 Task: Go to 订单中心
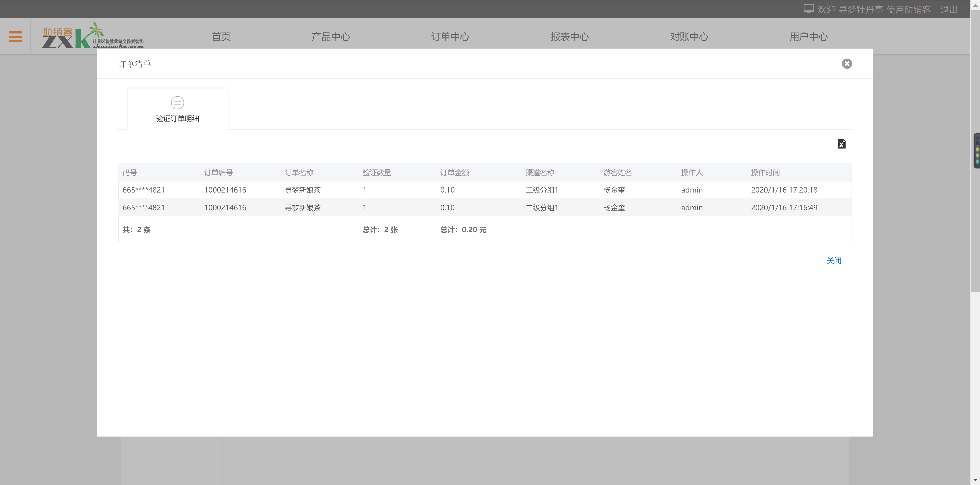point(450,37)
